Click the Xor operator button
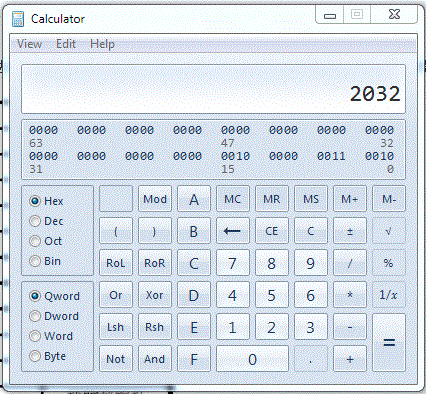The height and width of the screenshot is (394, 426). pos(155,295)
